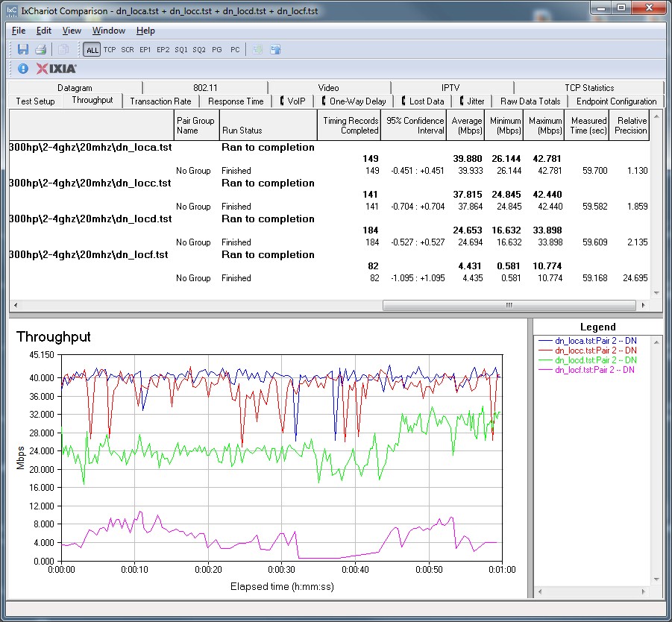Click the Print toolbar icon
This screenshot has height=622, width=672.
(x=41, y=49)
